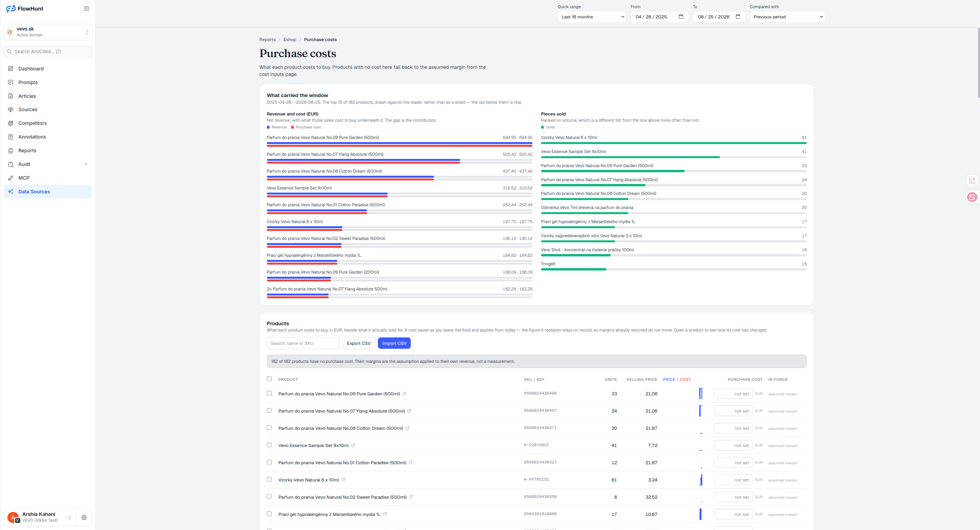Open the 'Compared with' Previous period dropdown
980x530 pixels.
[787, 17]
